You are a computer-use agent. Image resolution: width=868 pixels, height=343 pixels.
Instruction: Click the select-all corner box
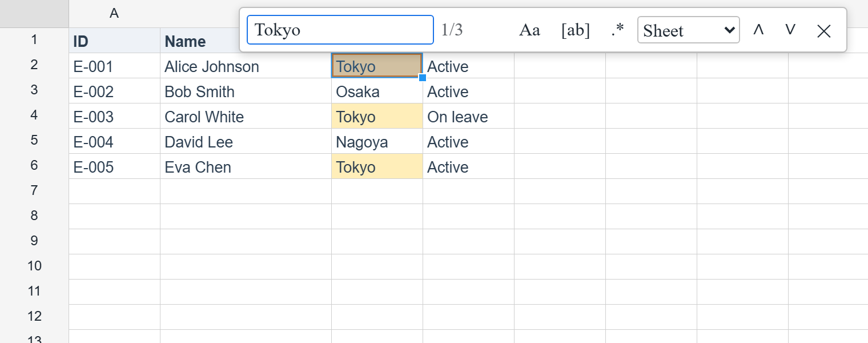tap(34, 14)
